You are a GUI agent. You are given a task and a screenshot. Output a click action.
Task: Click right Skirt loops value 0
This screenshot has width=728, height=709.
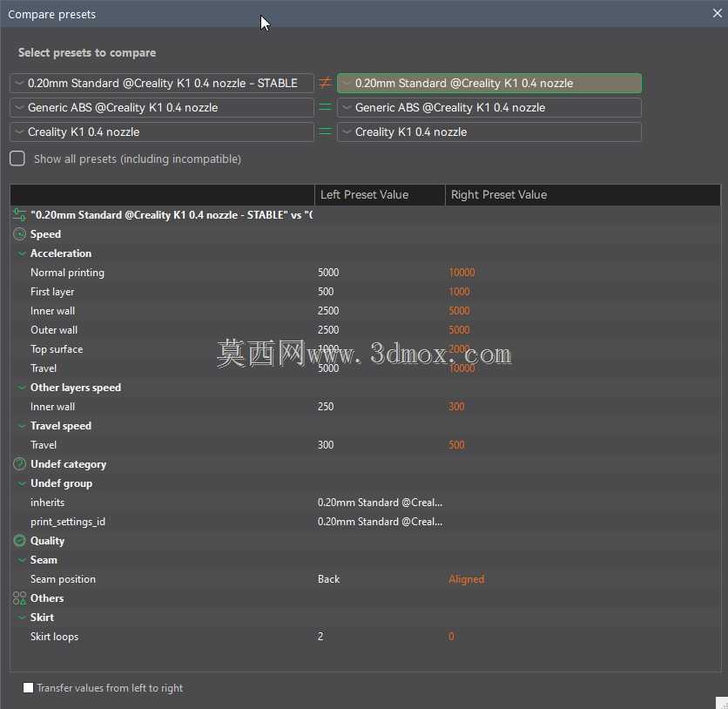point(451,637)
